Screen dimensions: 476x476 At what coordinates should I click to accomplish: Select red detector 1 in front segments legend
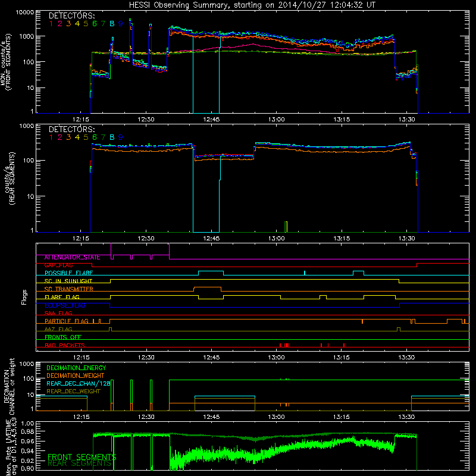pos(51,24)
